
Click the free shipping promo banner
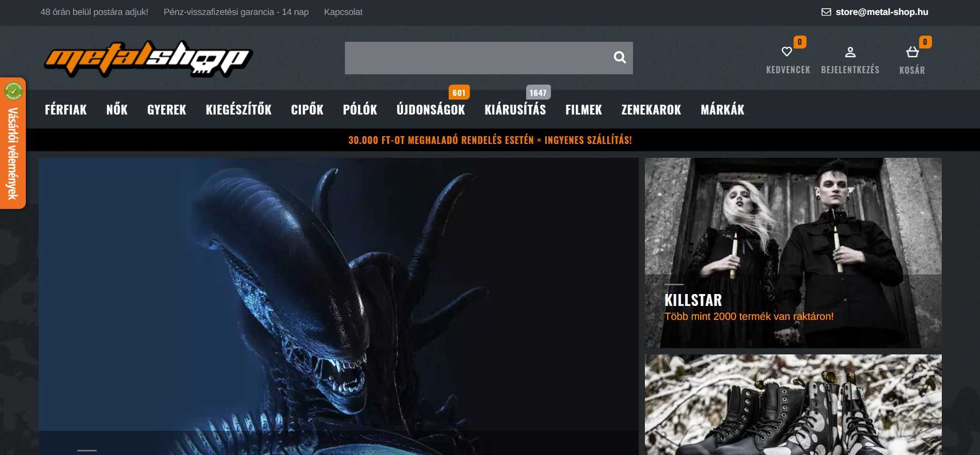(490, 140)
